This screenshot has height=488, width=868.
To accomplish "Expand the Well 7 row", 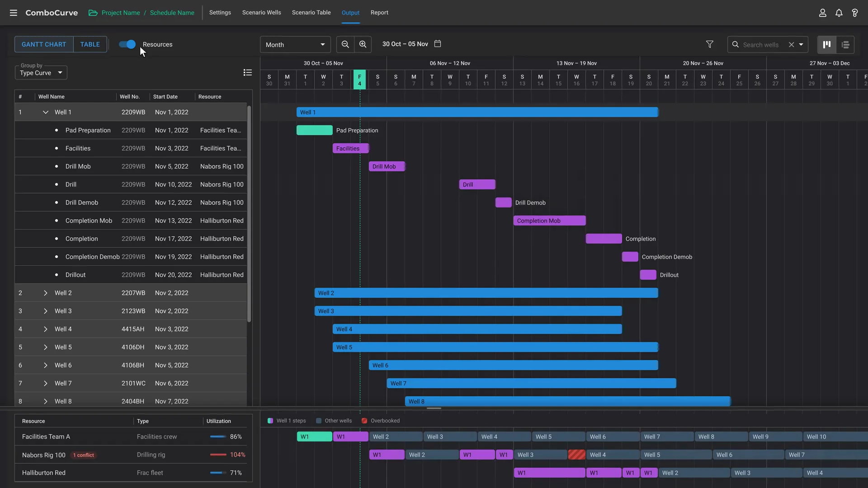I will [45, 383].
